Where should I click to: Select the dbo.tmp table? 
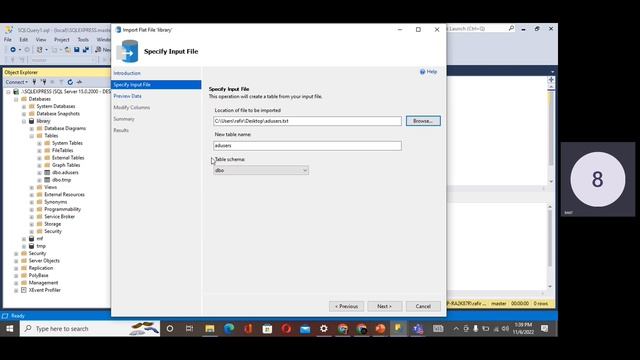click(x=61, y=180)
